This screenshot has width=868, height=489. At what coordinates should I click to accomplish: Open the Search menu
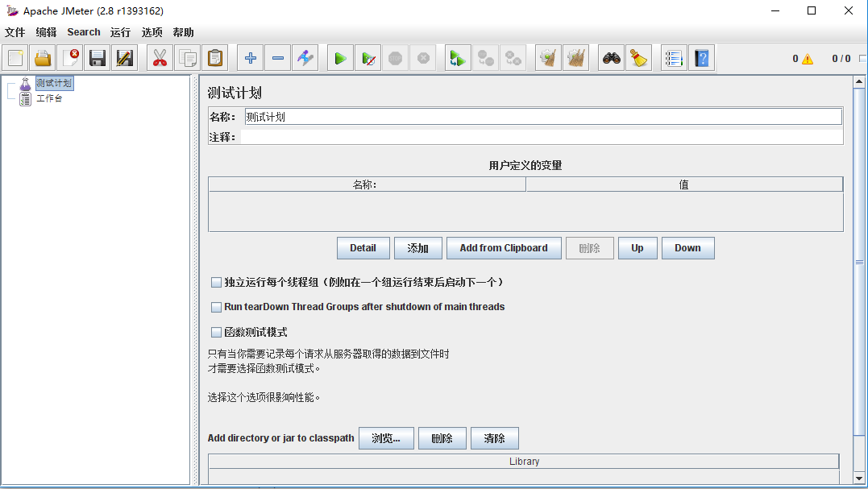(84, 32)
